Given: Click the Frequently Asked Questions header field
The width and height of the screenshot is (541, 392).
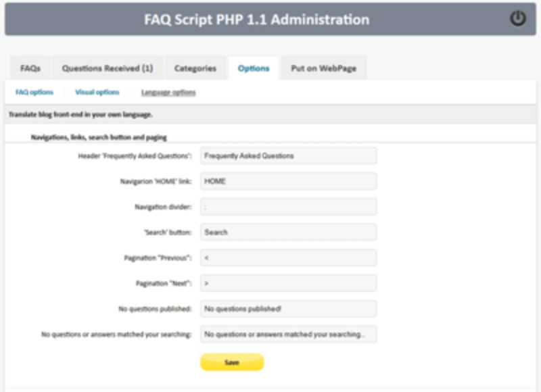Looking at the screenshot, I should tap(289, 156).
